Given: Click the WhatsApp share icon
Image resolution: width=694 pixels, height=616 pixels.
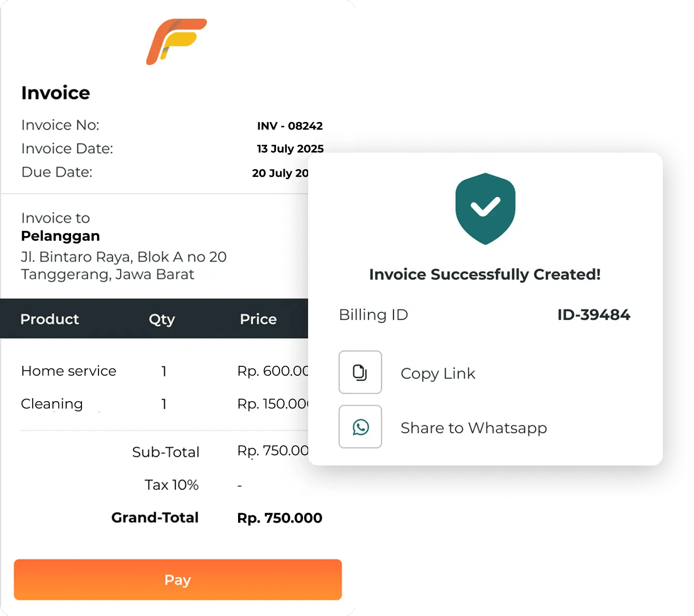Looking at the screenshot, I should point(360,427).
